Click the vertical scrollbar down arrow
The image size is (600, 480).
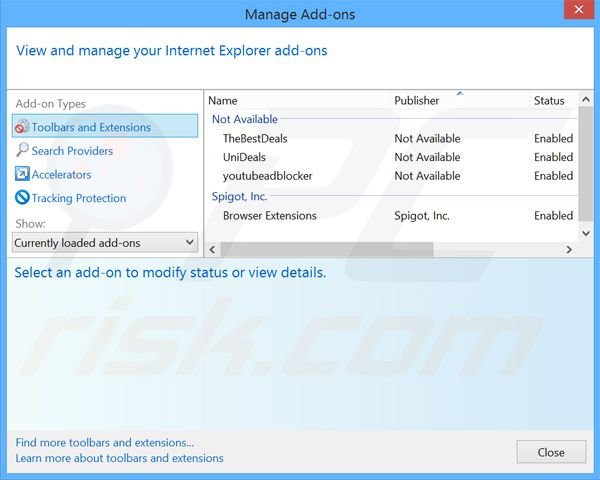coord(585,233)
